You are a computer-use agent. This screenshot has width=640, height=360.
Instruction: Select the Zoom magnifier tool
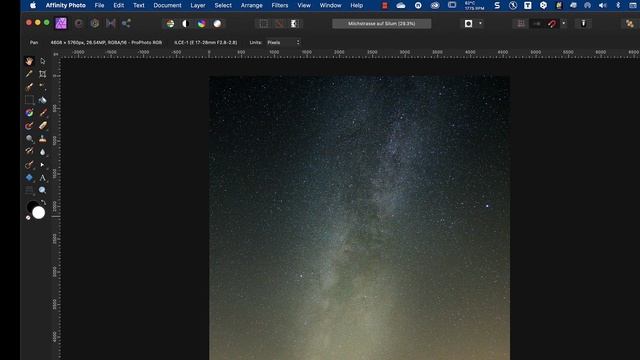[x=42, y=190]
